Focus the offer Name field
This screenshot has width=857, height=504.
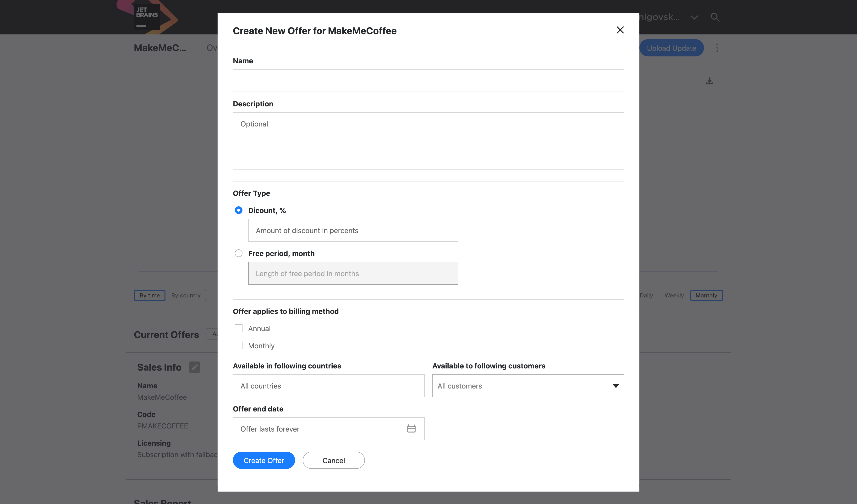pos(428,81)
